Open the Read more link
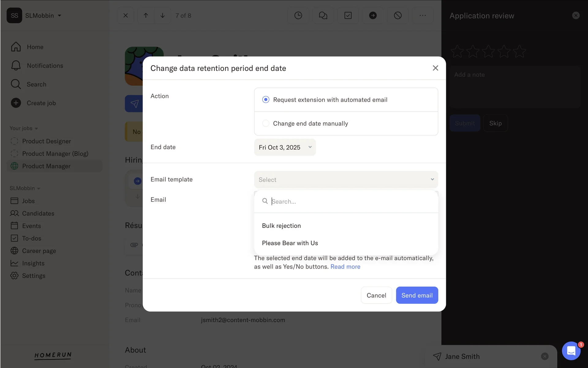 (x=345, y=267)
